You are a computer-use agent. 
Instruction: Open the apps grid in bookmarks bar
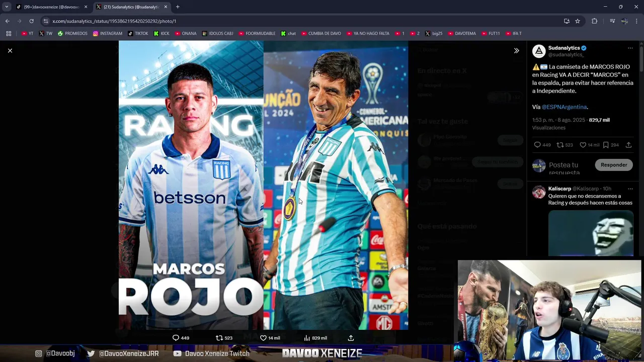pos(9,34)
